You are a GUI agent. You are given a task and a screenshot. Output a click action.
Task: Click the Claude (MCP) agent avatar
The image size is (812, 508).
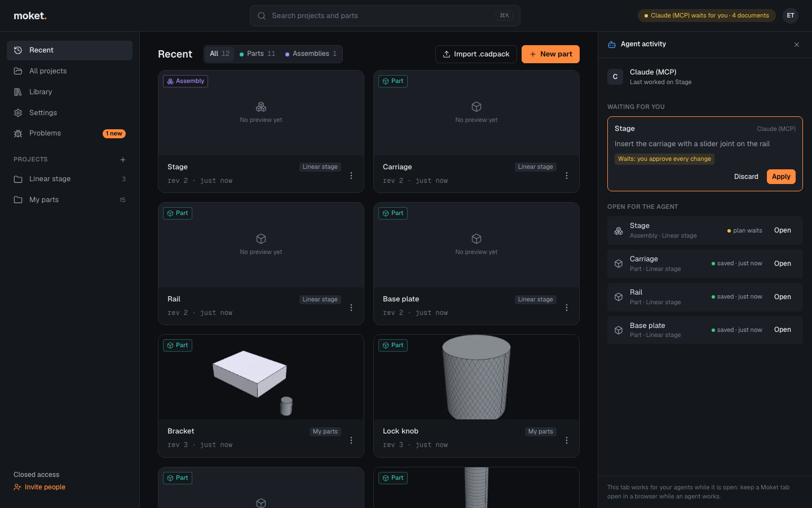[615, 77]
